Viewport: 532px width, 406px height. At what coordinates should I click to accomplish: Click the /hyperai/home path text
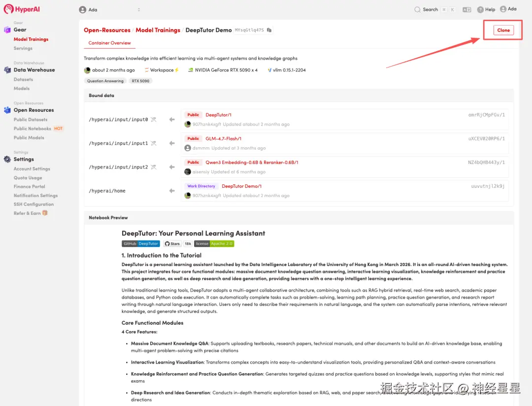107,191
